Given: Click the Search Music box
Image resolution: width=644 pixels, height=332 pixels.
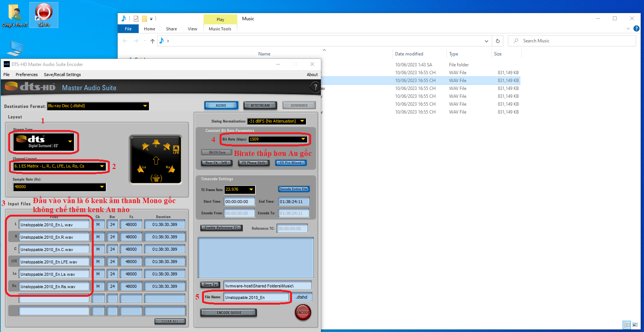Looking at the screenshot, I should point(572,41).
